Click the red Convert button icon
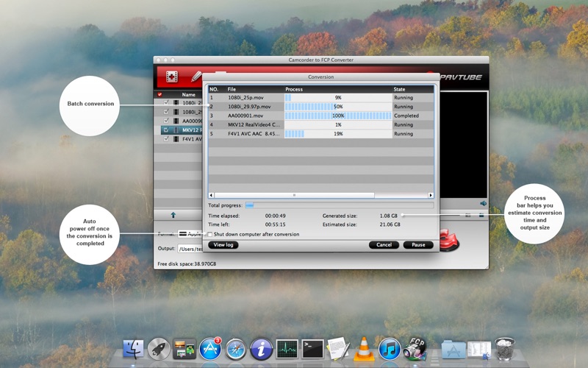 click(x=449, y=241)
